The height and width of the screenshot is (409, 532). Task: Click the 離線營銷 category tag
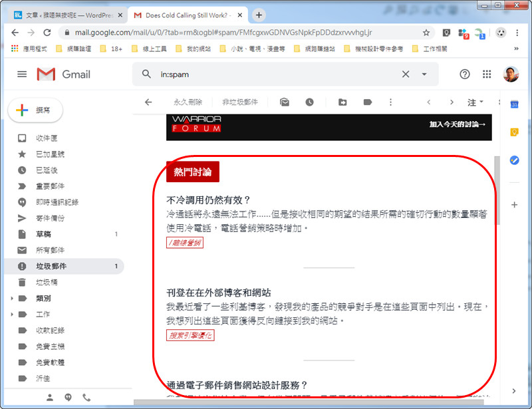click(185, 243)
